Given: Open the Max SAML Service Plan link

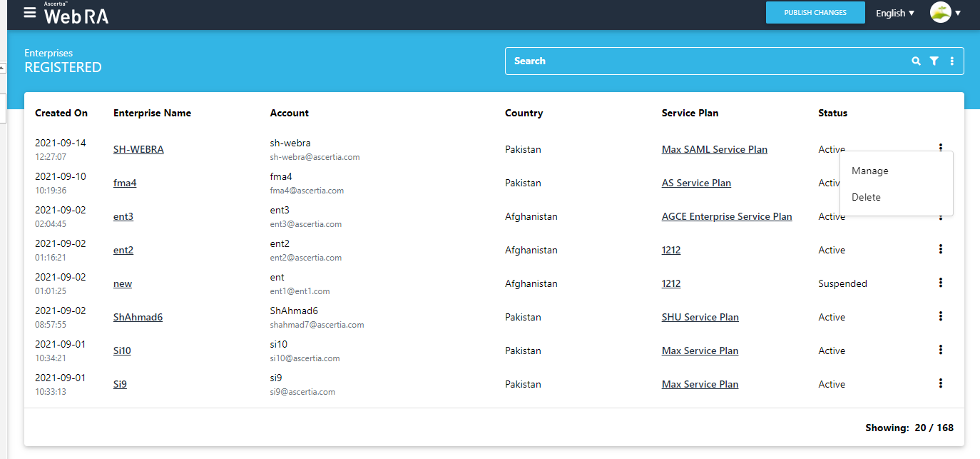Looking at the screenshot, I should point(714,150).
